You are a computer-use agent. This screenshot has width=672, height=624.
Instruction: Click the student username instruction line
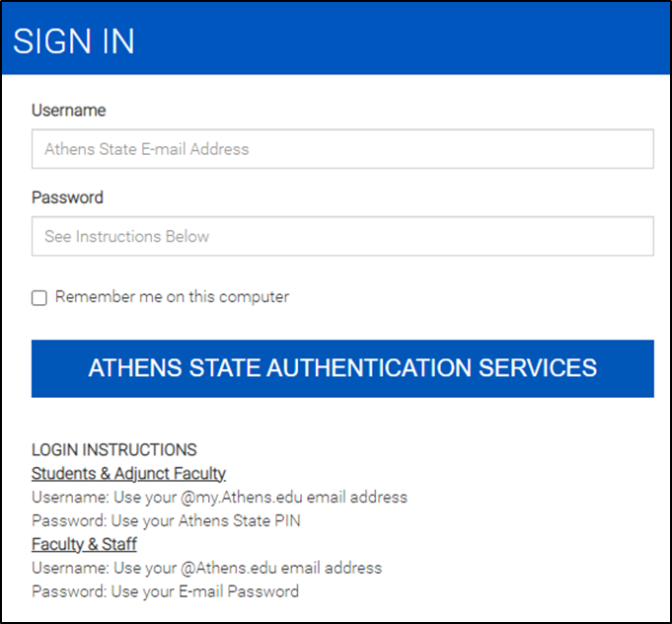coord(219,497)
